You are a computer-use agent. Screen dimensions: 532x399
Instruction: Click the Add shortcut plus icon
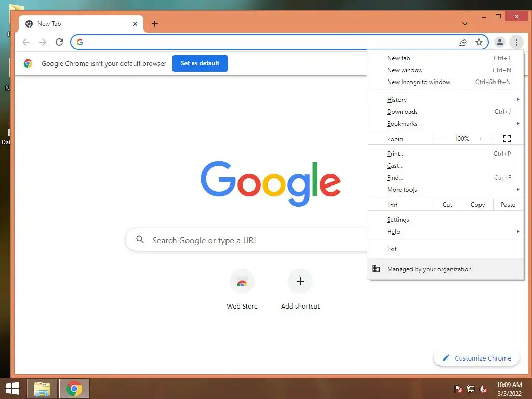pyautogui.click(x=300, y=281)
